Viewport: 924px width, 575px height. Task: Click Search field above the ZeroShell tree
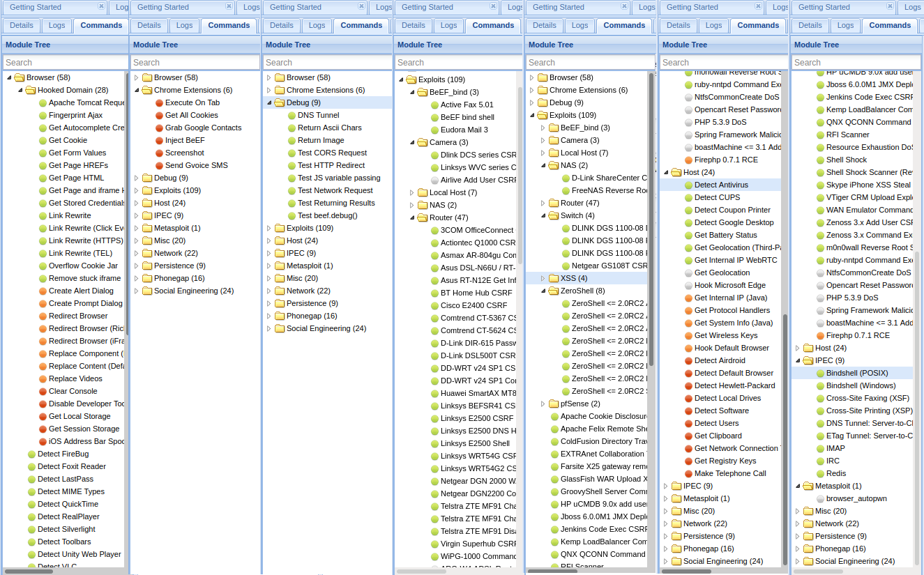point(590,62)
